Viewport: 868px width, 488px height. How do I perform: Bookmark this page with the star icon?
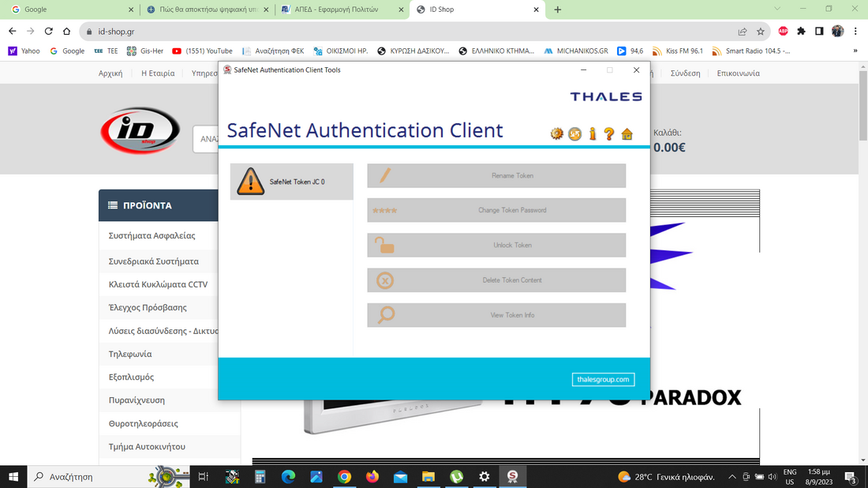coord(761,32)
